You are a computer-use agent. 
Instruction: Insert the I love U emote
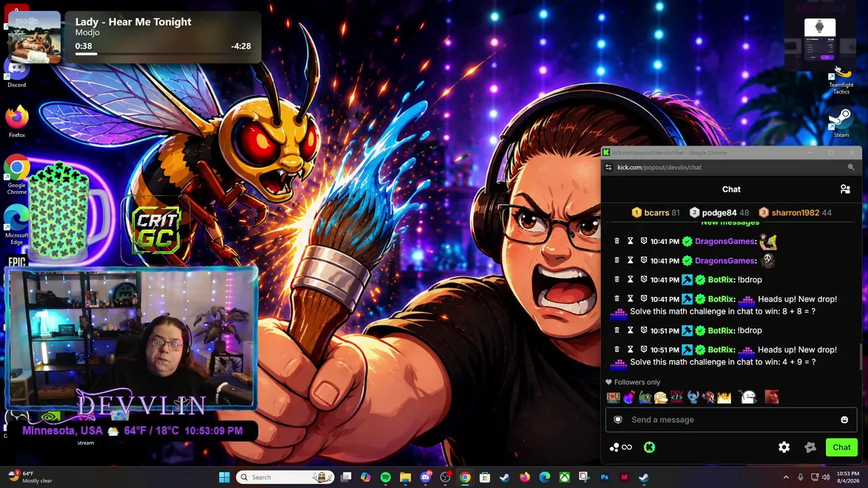[614, 397]
